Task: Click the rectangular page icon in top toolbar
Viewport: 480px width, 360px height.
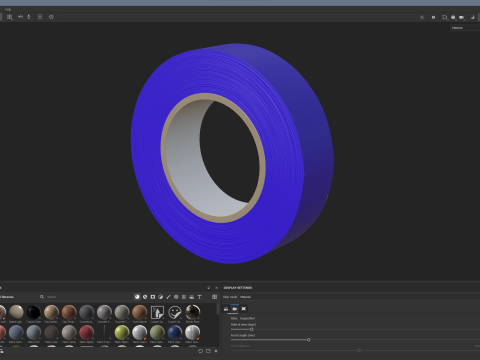Action: point(40,17)
